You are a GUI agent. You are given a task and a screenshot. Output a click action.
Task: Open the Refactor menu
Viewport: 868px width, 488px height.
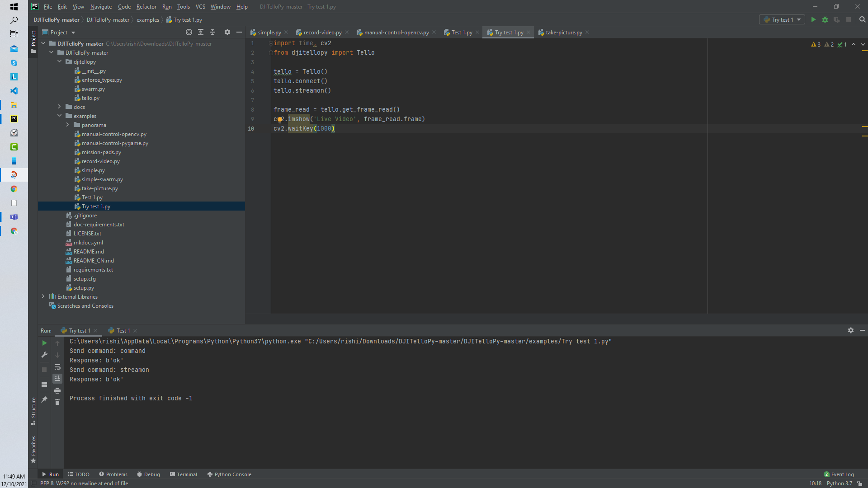point(146,7)
